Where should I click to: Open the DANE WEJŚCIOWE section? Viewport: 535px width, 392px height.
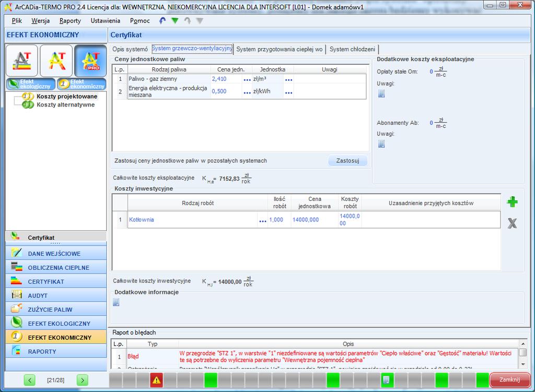pyautogui.click(x=56, y=253)
